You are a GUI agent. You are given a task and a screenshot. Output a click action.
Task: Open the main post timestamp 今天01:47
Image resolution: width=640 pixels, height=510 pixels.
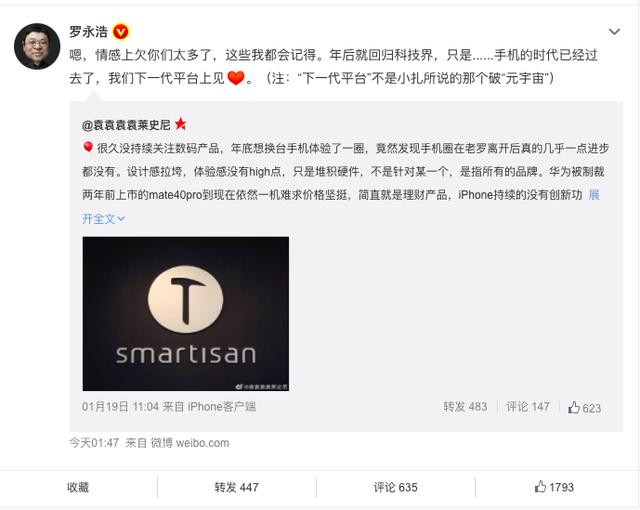click(94, 443)
